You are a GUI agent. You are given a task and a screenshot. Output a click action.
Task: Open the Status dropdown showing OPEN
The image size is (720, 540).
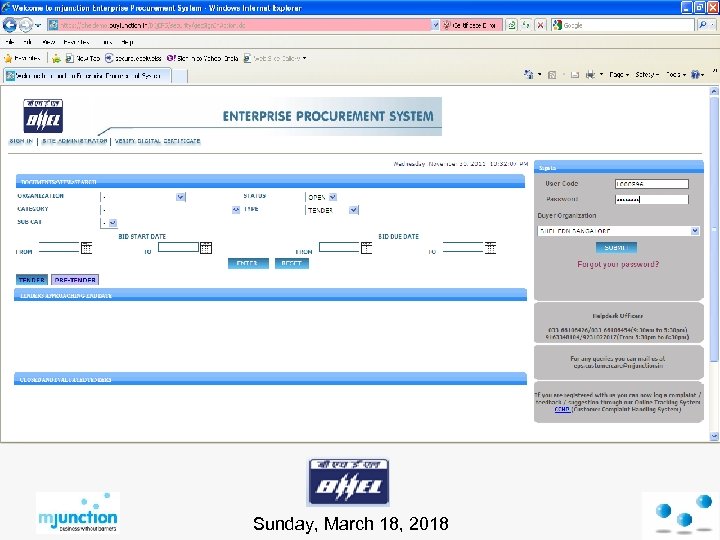(333, 197)
